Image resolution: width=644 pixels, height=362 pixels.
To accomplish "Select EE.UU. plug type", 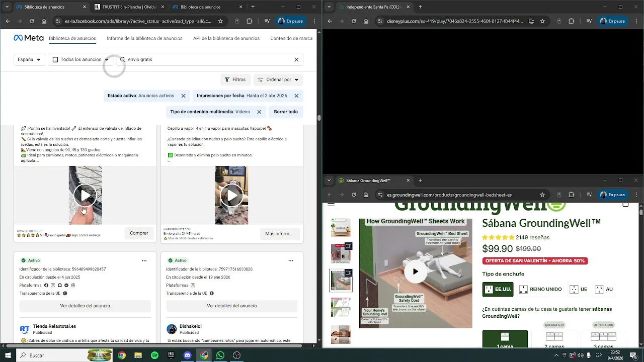I will 498,289.
